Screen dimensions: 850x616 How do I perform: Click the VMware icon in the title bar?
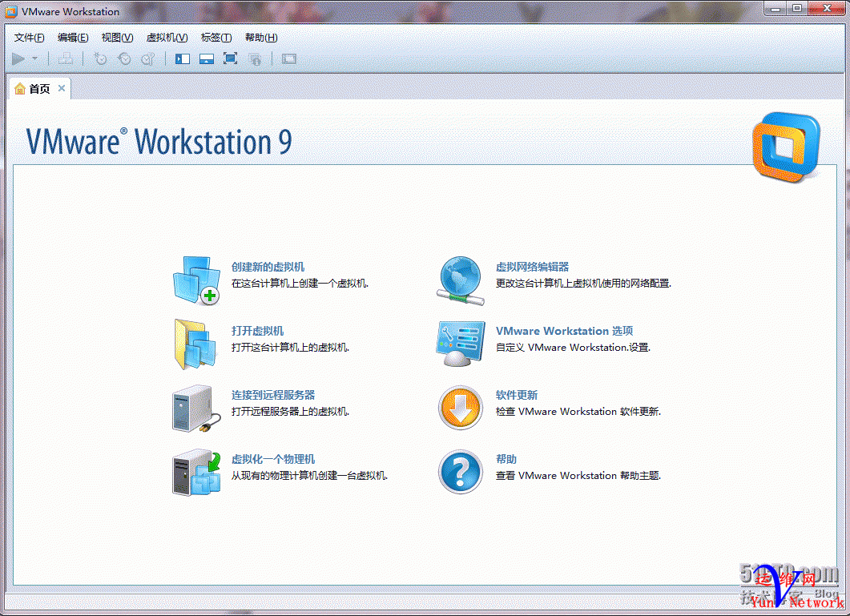(11, 11)
